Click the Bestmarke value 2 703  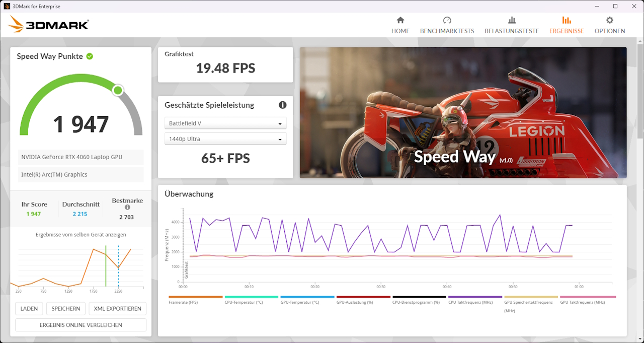pos(127,217)
